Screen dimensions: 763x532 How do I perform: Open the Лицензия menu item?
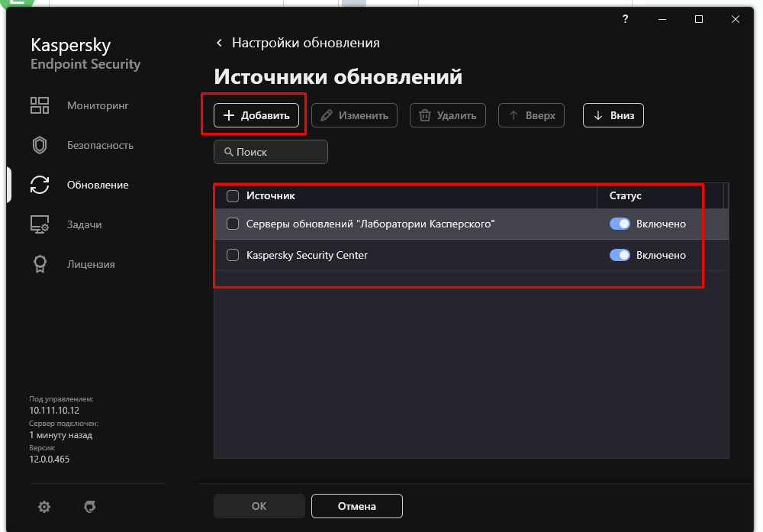[x=91, y=264]
